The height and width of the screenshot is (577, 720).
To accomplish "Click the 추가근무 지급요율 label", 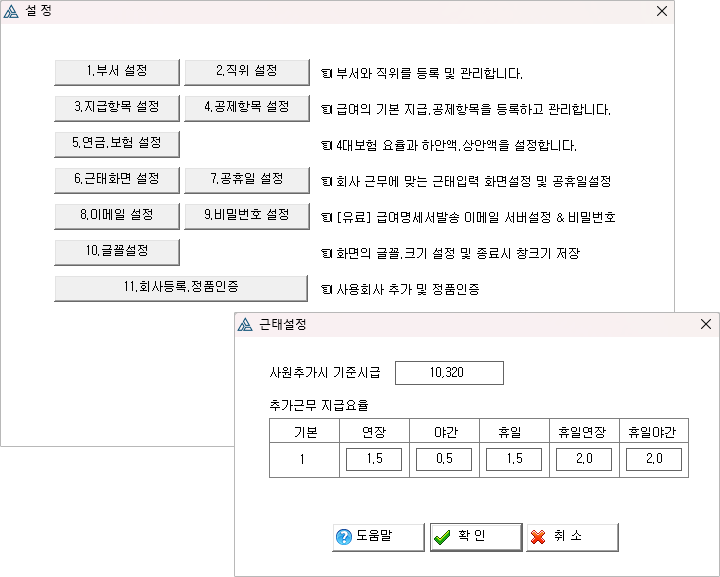I will [x=319, y=405].
